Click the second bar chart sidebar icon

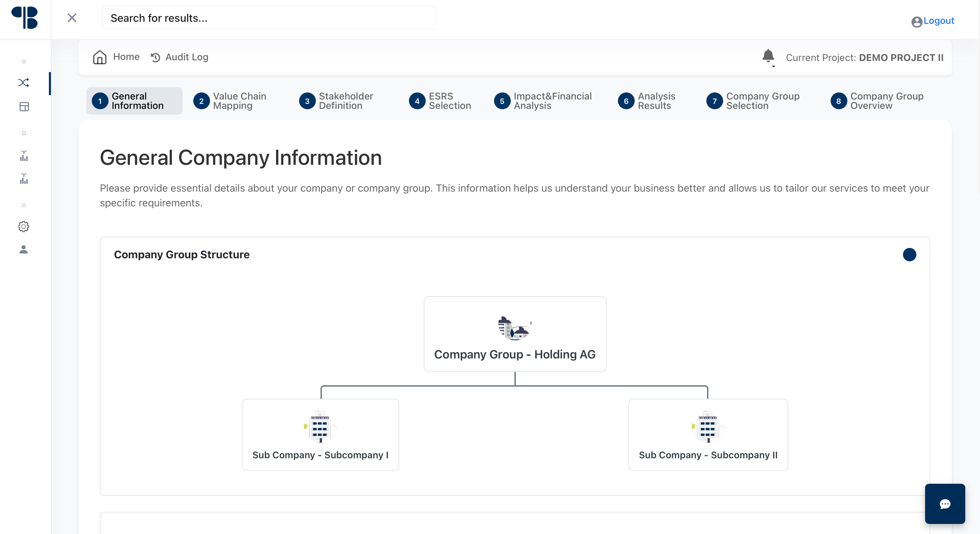pyautogui.click(x=24, y=179)
